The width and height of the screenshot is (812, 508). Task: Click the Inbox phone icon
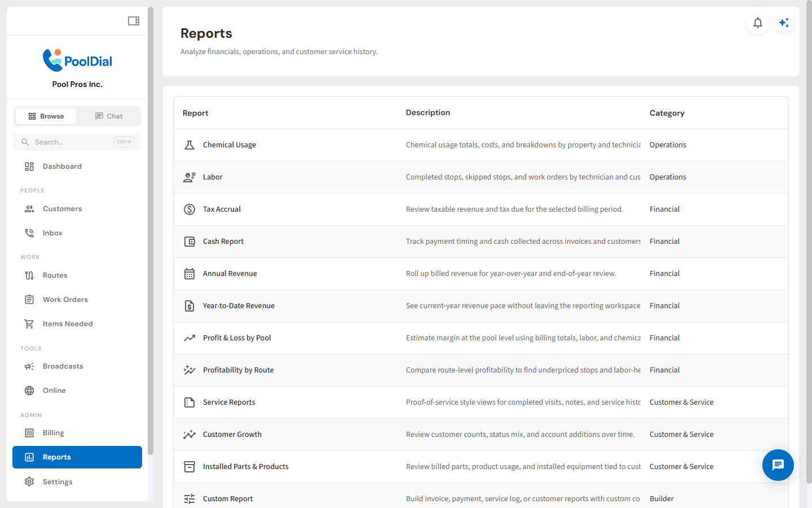click(x=29, y=233)
